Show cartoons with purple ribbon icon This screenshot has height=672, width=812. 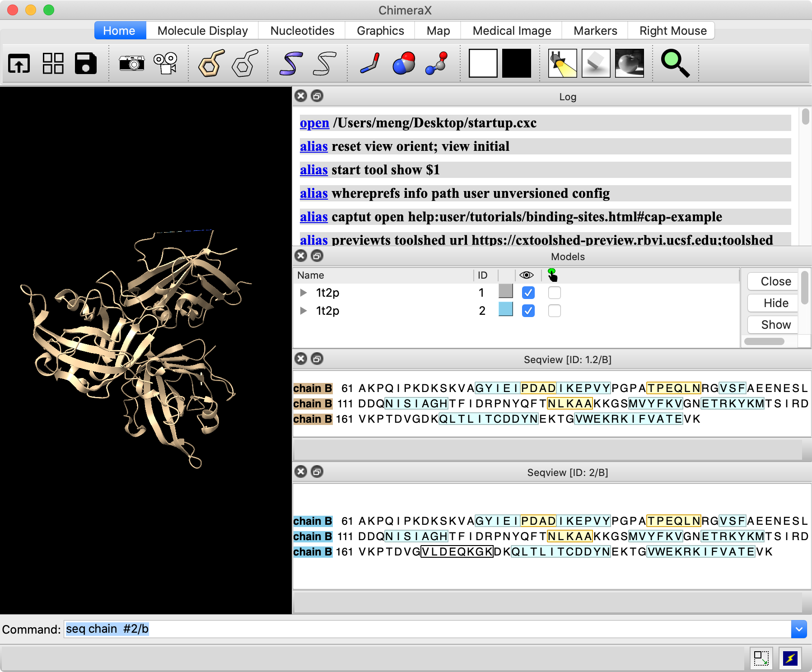pyautogui.click(x=291, y=63)
